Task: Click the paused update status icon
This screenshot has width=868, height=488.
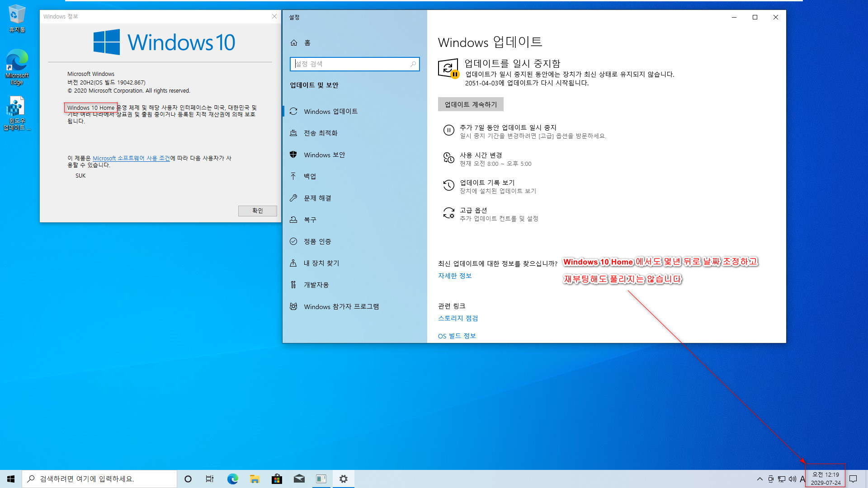Action: pyautogui.click(x=448, y=68)
